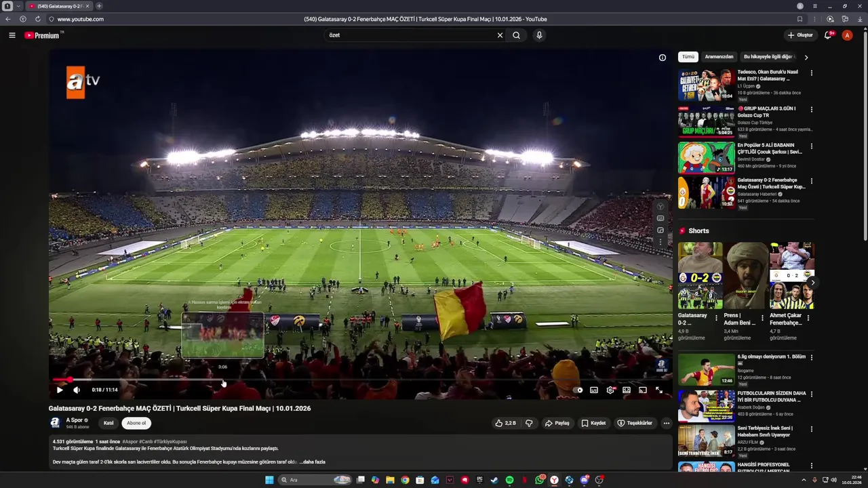Go to YouTube Premium home logo
Image resolution: width=868 pixels, height=488 pixels.
pos(43,35)
